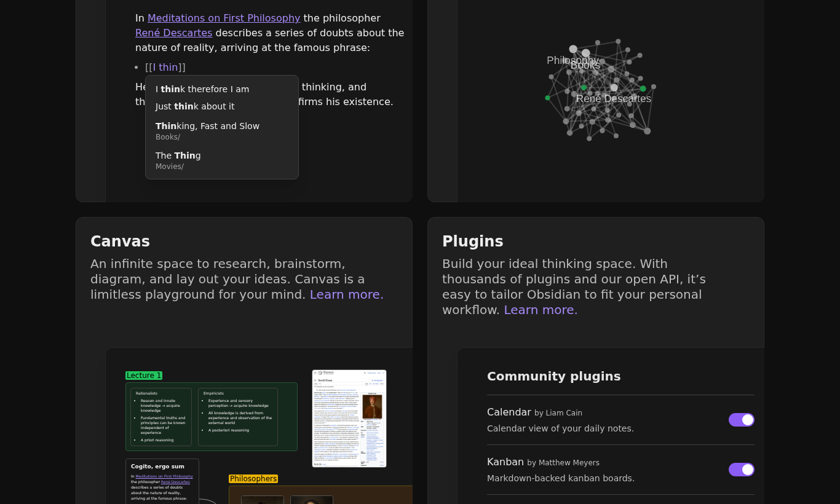Click the Canvas section heading

tap(121, 242)
